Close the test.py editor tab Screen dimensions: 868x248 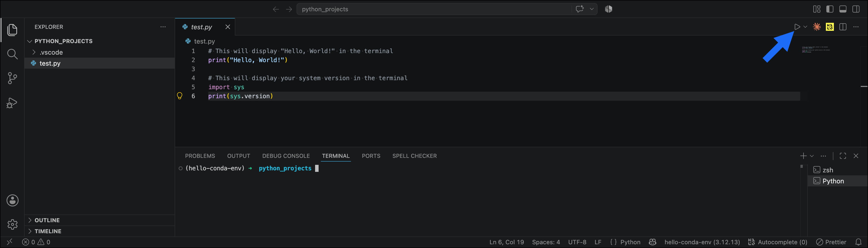228,27
